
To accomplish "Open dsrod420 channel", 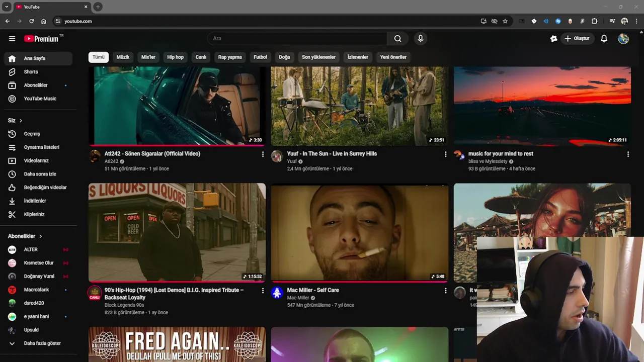I will (38, 303).
